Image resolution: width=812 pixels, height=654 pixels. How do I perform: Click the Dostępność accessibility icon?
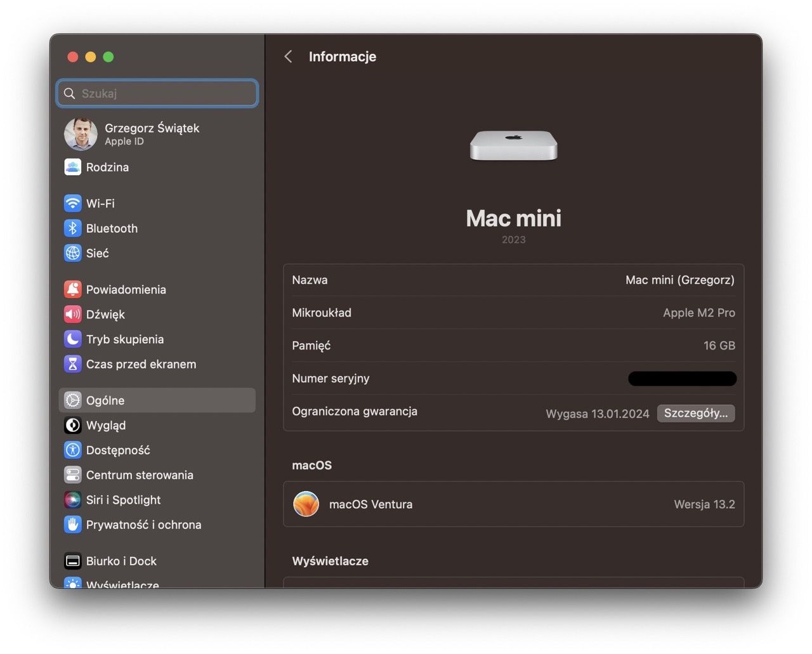point(73,450)
